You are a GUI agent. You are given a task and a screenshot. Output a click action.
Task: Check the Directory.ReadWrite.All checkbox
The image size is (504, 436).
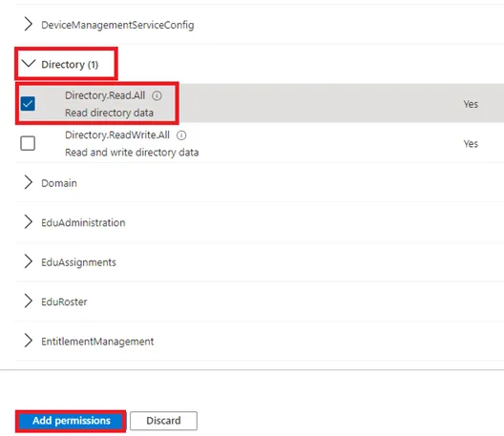point(28,143)
